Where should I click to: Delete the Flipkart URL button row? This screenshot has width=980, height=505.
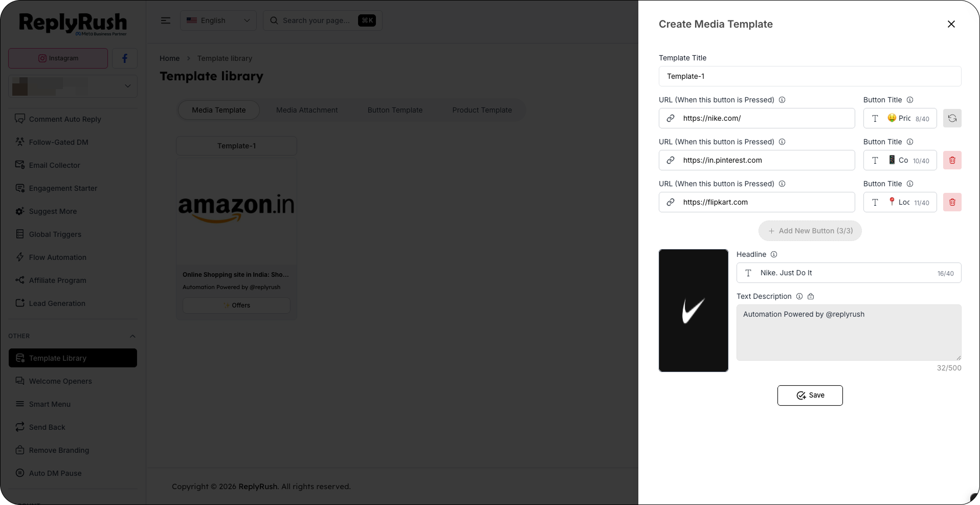click(952, 202)
